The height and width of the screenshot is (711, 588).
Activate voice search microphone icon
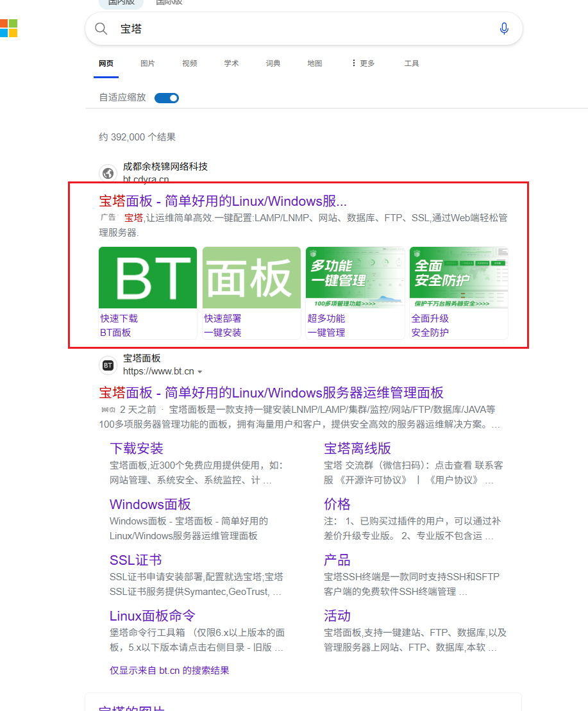click(x=503, y=29)
